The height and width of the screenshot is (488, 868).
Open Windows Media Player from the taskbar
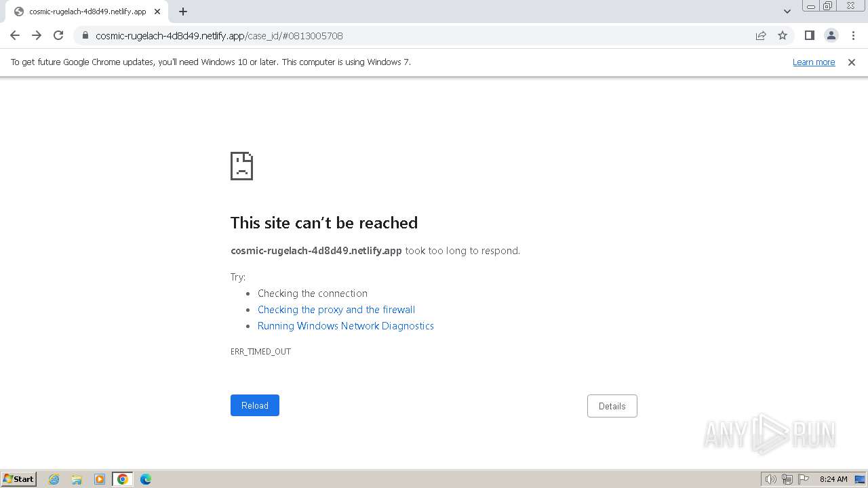pos(100,479)
